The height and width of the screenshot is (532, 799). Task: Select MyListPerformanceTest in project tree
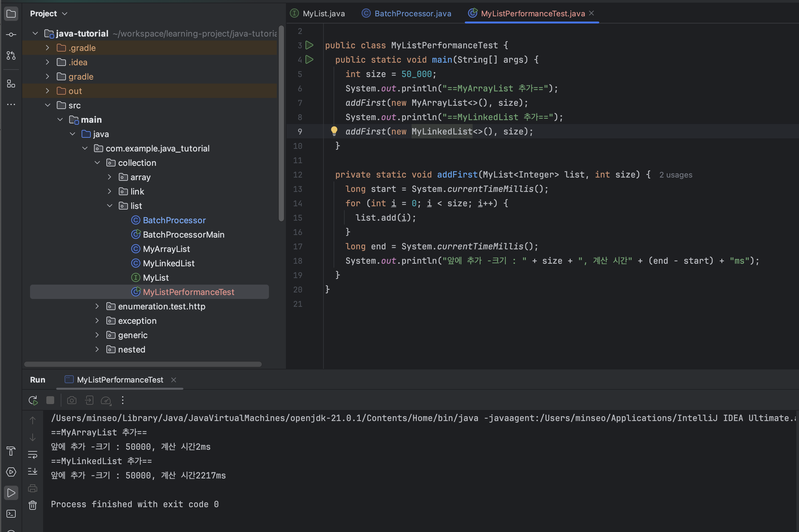pyautogui.click(x=149, y=292)
